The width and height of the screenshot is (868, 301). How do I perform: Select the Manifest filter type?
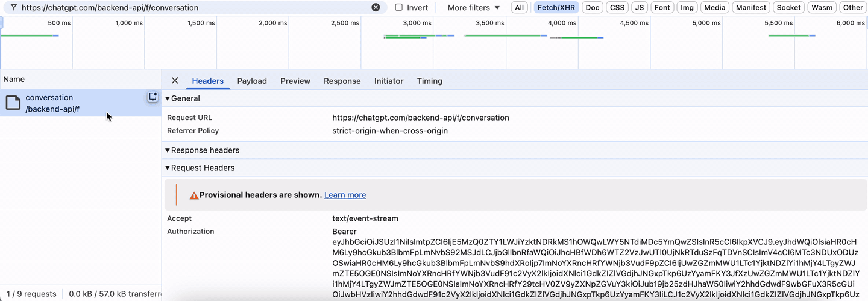[751, 7]
